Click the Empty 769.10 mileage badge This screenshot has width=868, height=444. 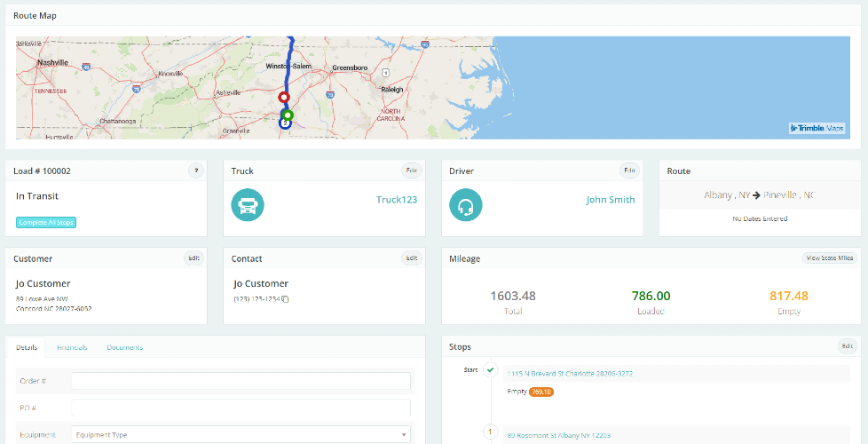point(541,392)
